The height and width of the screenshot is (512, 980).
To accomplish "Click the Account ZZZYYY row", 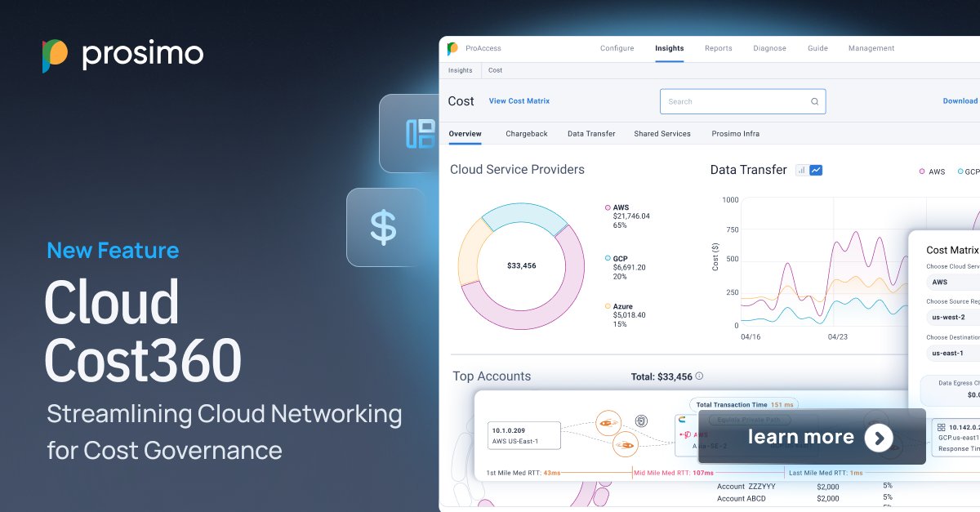I will coord(804,486).
